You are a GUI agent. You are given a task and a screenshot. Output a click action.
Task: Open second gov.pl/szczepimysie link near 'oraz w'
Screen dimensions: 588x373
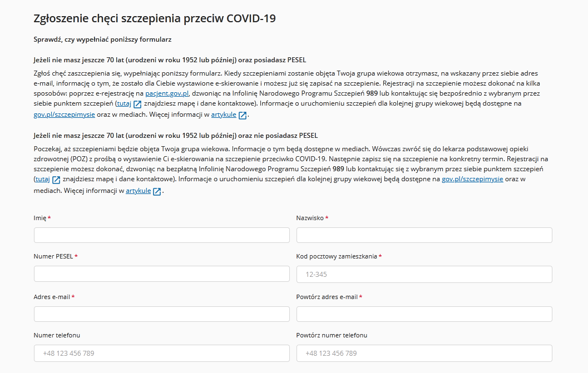472,179
